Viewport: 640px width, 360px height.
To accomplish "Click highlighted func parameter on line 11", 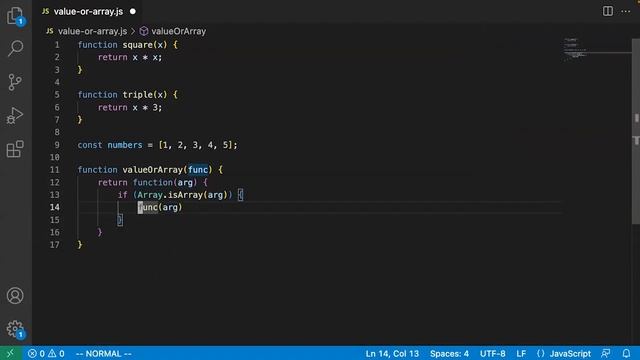I will [x=198, y=169].
